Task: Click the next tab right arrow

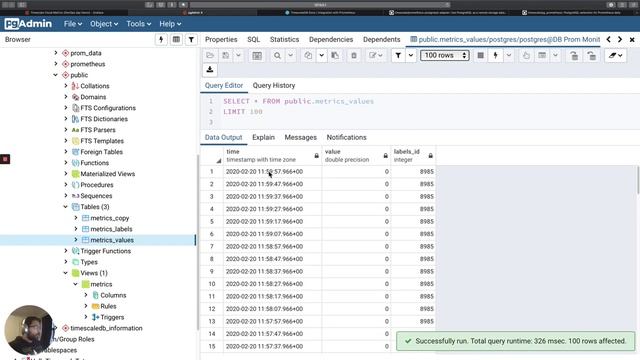Action: click(620, 40)
